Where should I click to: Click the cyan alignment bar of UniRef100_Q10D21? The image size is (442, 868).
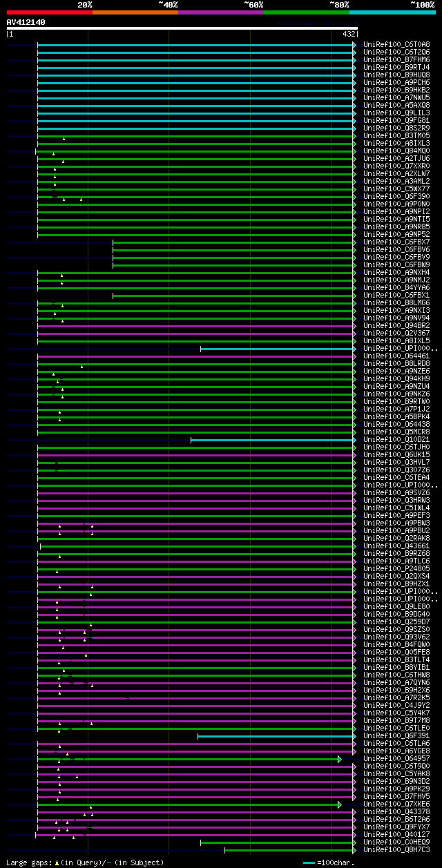tap(272, 440)
